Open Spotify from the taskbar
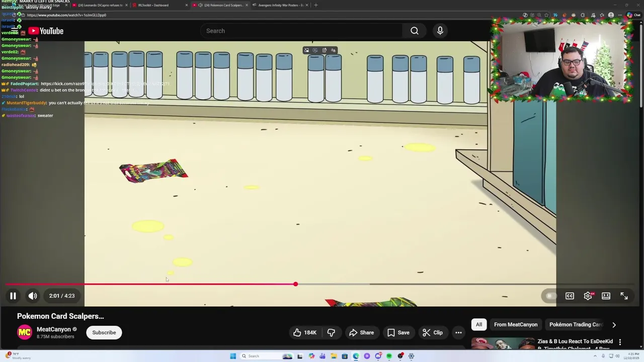This screenshot has width=644, height=362. 389,356
